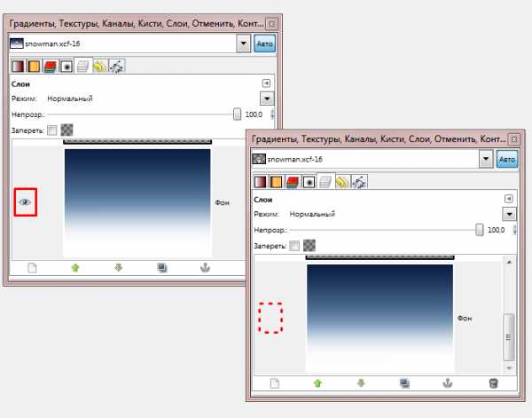Open Режим mode dropdown in back window
The image size is (532, 418).
click(x=267, y=99)
